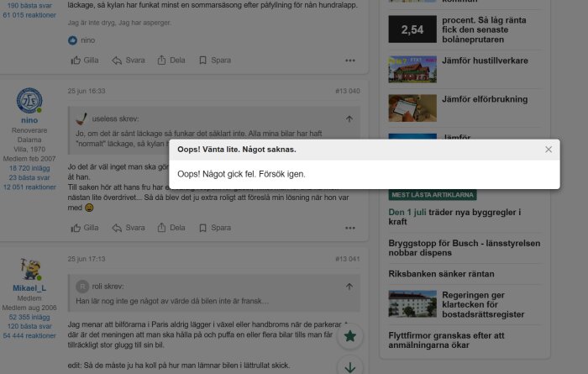
Task: Like nino's post #13 040
Action: (85, 228)
